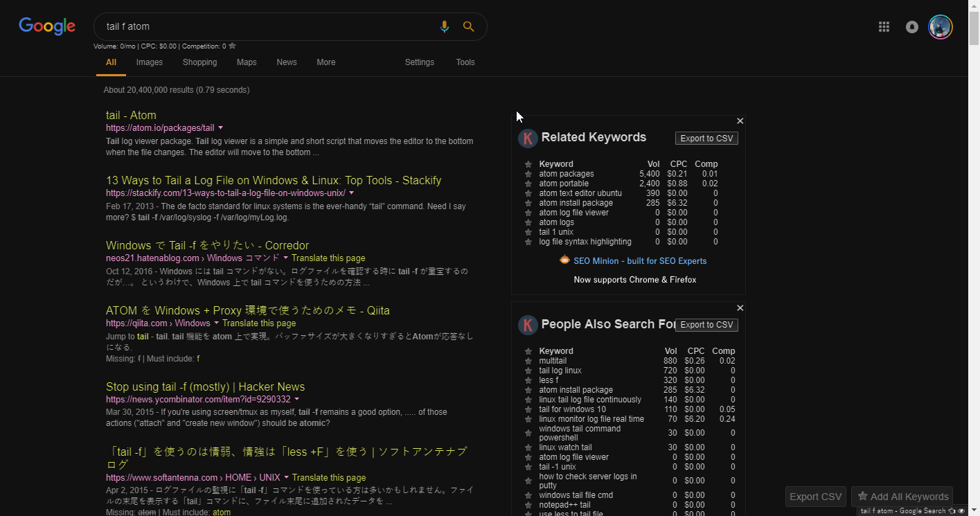980x516 pixels.
Task: Click the microphone voice search icon
Action: pyautogui.click(x=445, y=26)
